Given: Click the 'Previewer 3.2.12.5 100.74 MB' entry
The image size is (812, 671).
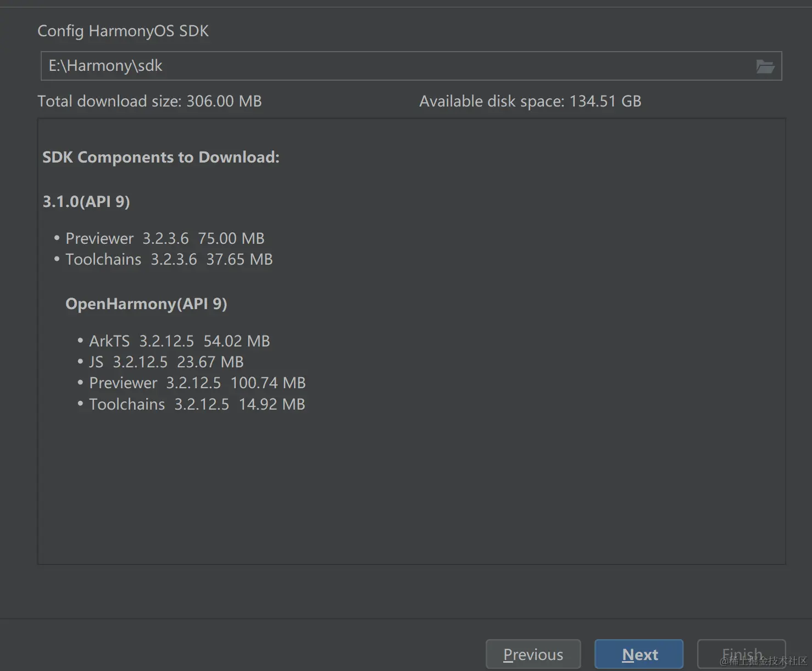Looking at the screenshot, I should 197,383.
